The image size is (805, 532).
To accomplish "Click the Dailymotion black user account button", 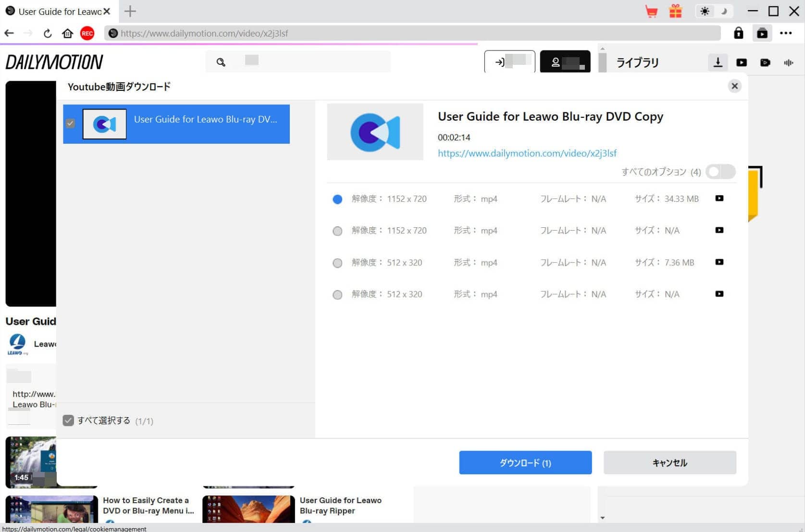I will 565,62.
